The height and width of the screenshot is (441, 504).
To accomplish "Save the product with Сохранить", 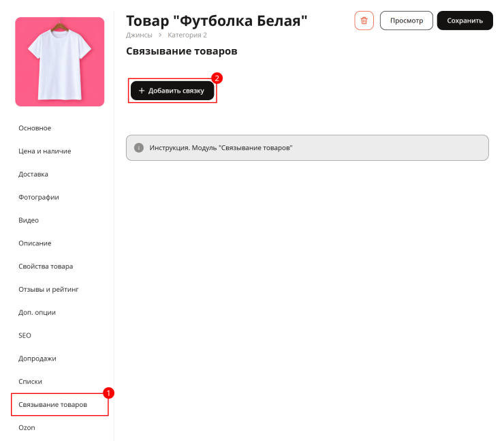I will coord(464,20).
